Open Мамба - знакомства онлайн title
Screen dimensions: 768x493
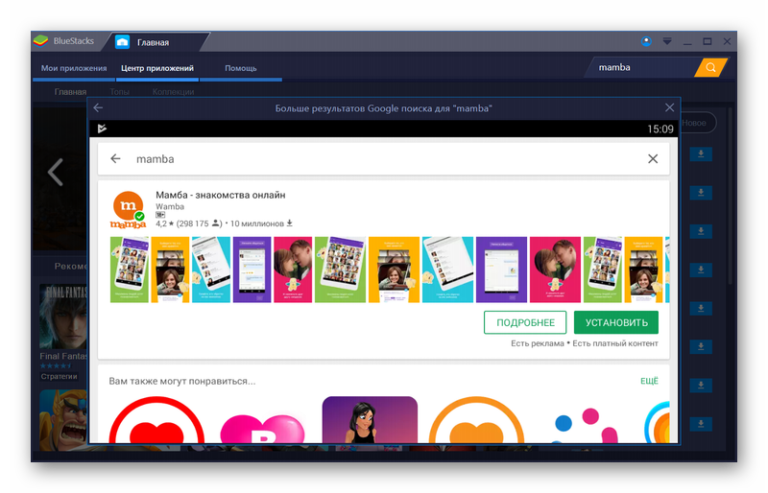[220, 195]
